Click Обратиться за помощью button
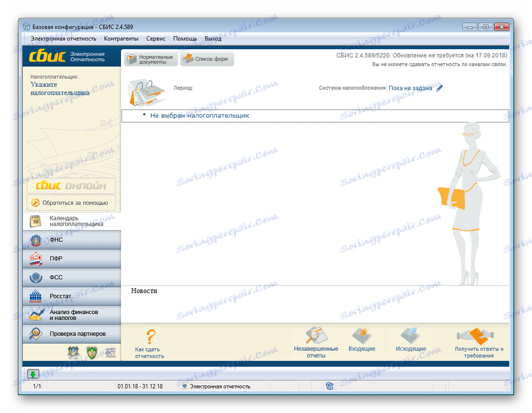Screen dimensions: 532x413 pos(71,203)
